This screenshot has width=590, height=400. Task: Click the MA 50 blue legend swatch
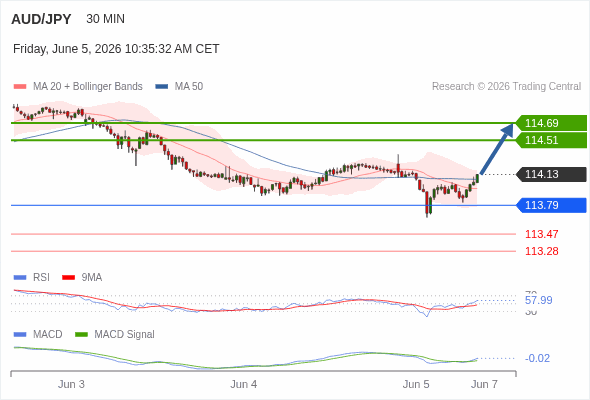pos(162,87)
